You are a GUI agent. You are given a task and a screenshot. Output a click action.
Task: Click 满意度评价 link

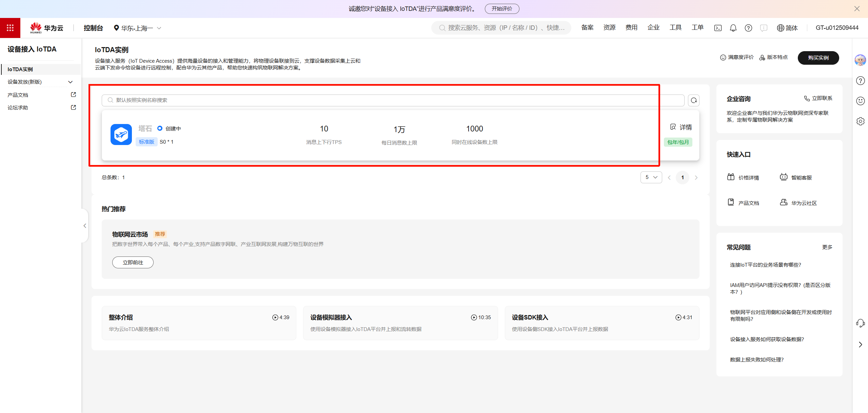click(737, 57)
